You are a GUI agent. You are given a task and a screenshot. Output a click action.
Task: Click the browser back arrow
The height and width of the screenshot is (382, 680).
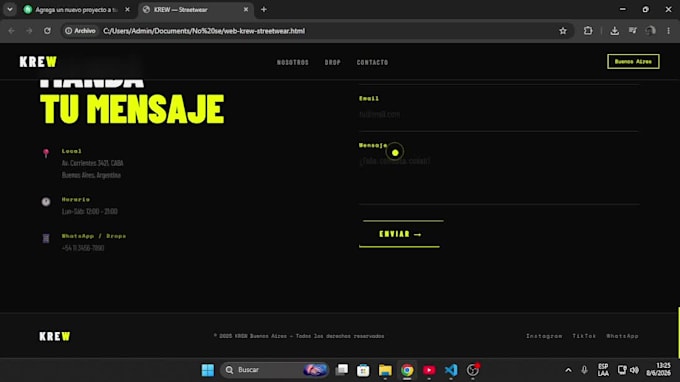pos(11,31)
